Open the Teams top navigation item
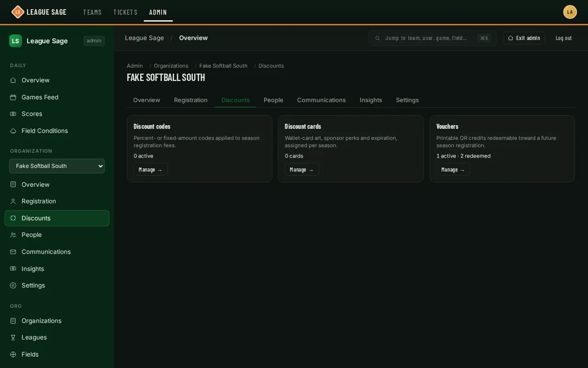Screen dimensions: 588x368 (92, 12)
